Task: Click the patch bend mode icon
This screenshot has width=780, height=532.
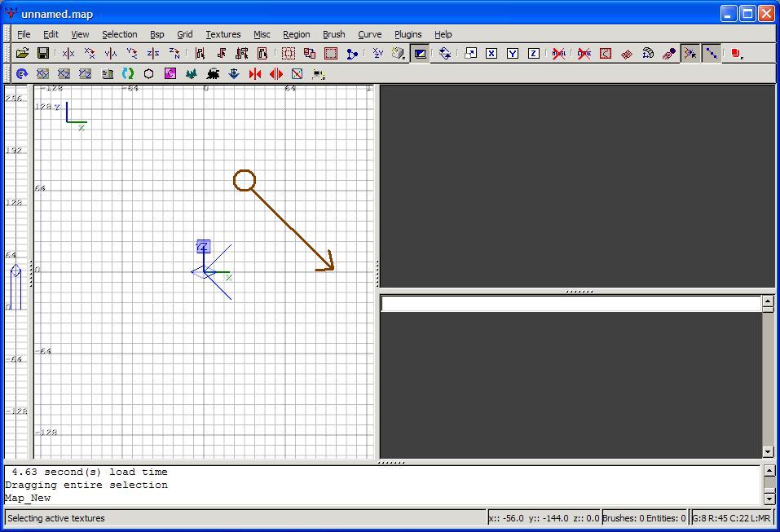Action: click(x=648, y=53)
